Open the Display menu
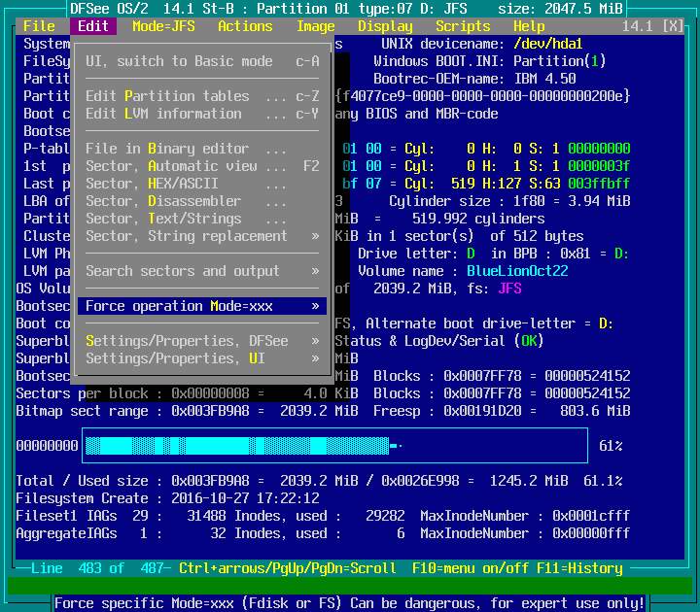The image size is (700, 612). 385,26
